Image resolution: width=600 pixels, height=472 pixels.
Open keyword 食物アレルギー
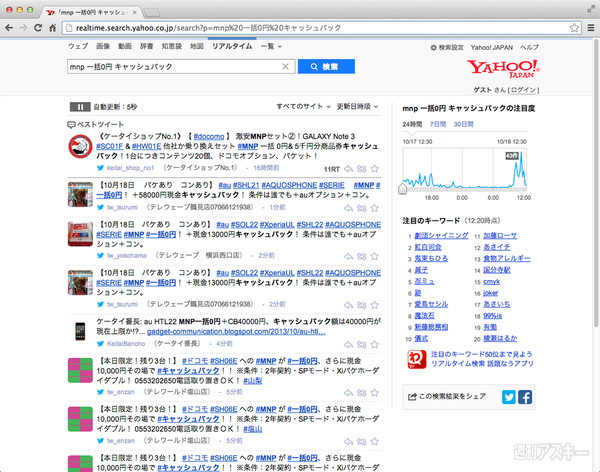(x=507, y=258)
